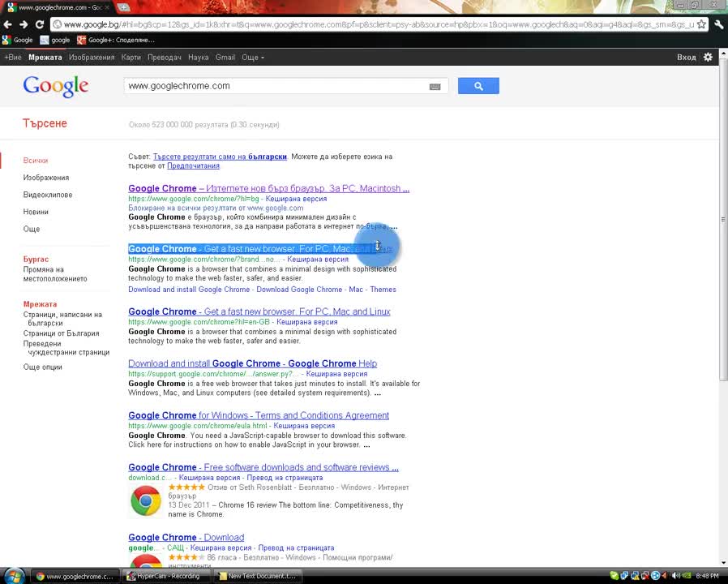
Task: Open the +Вие top bar item
Action: [x=13, y=57]
